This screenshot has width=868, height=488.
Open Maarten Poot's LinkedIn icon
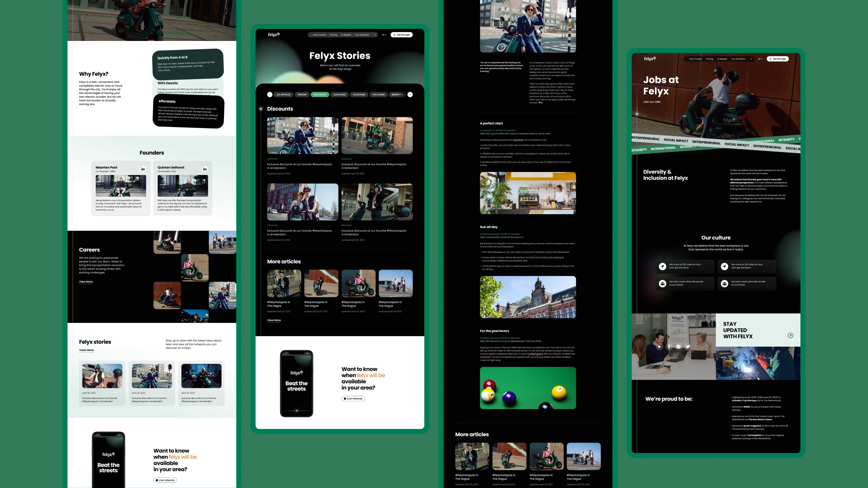(x=143, y=169)
